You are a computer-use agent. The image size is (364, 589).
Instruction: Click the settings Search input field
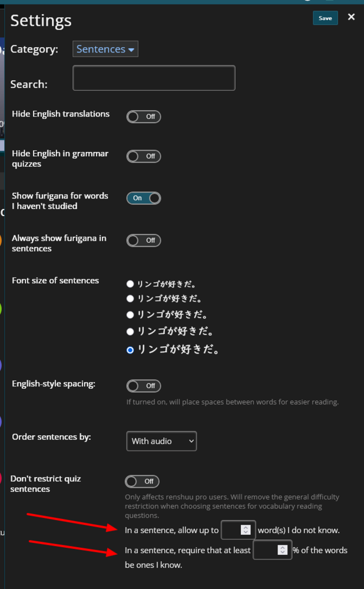[x=154, y=78]
